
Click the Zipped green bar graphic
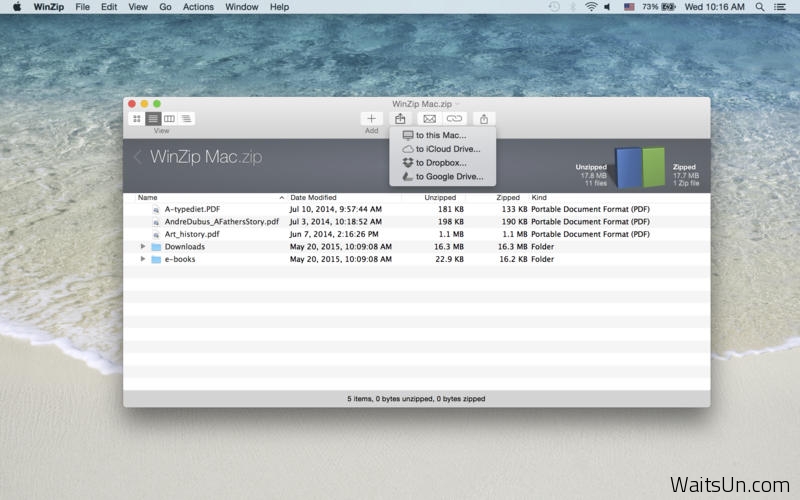pyautogui.click(x=654, y=167)
